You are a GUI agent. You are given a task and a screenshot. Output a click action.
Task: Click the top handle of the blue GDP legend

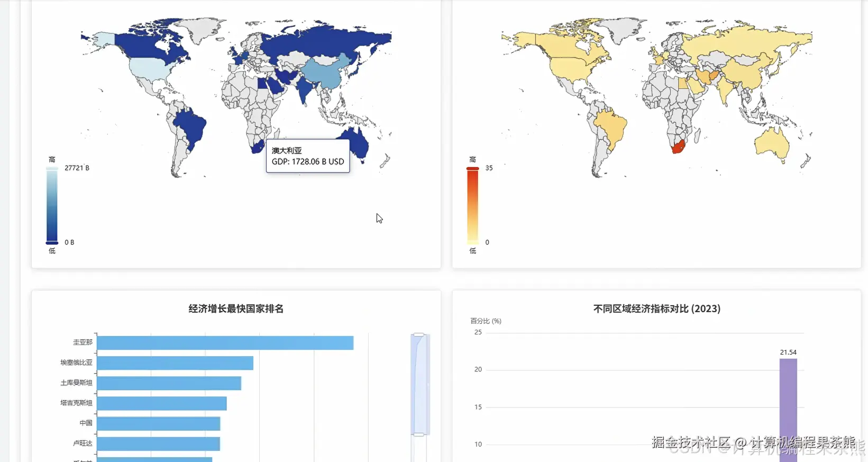[x=52, y=168]
